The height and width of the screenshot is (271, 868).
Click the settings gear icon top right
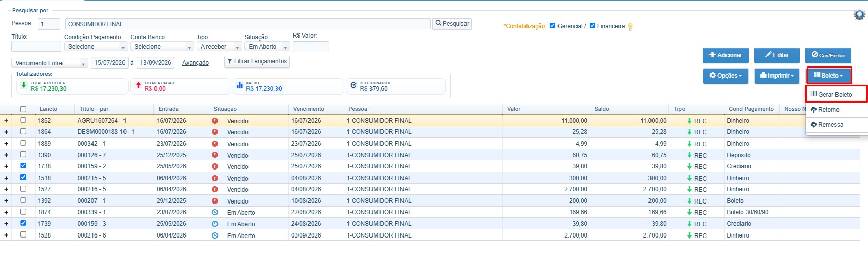coord(859,15)
